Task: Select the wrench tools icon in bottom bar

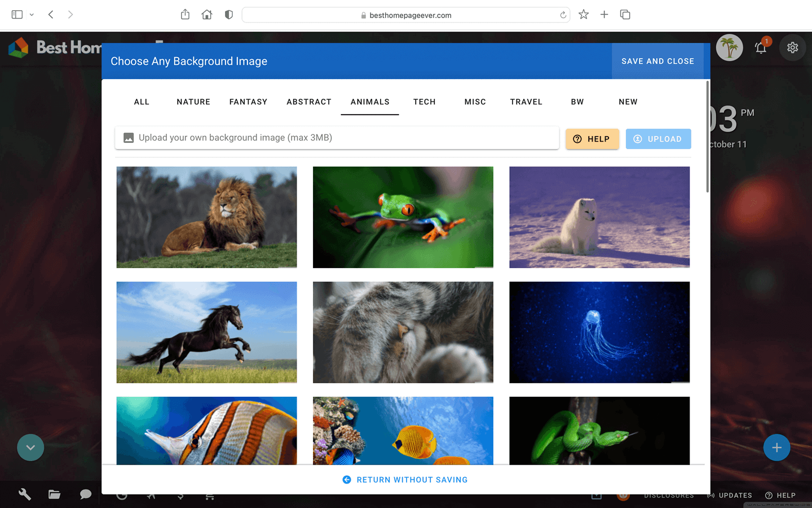Action: (25, 494)
